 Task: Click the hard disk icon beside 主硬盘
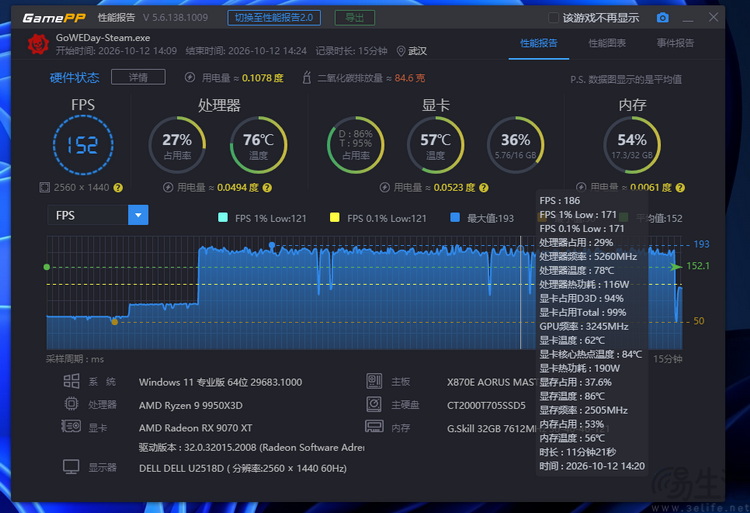point(374,404)
